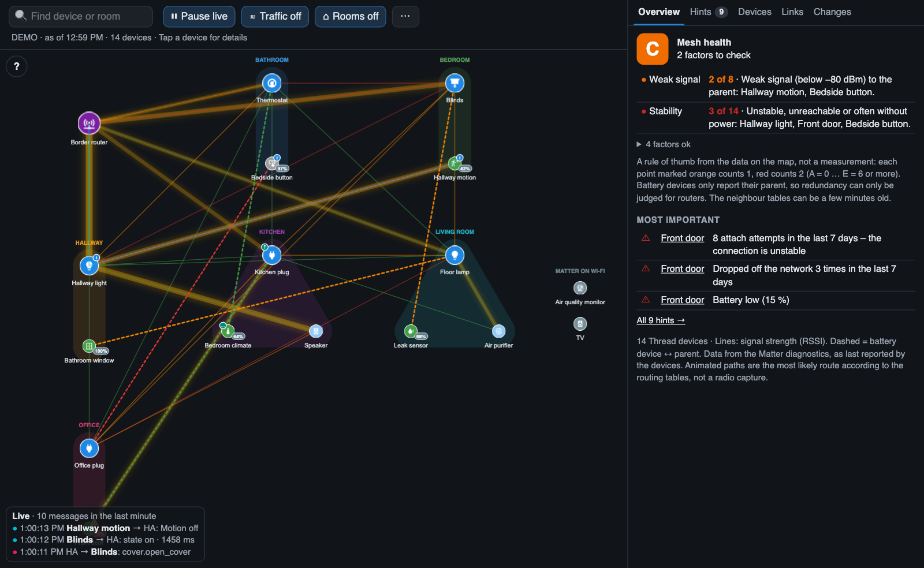
Task: Click the Bedside button node
Action: 271,163
